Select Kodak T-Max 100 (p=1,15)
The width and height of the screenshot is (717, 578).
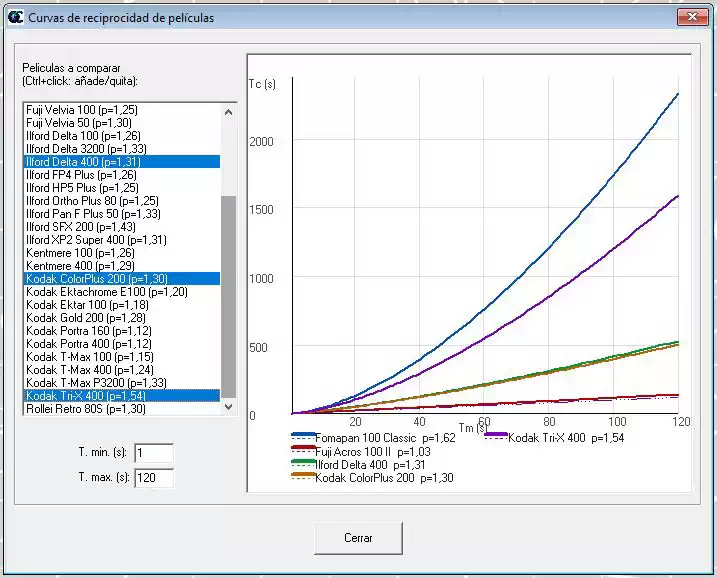coord(122,357)
